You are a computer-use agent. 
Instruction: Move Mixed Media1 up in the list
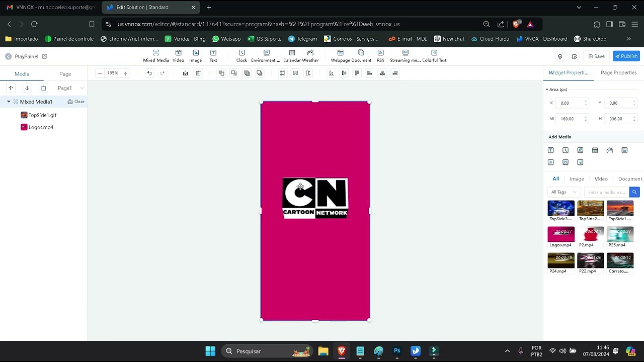(x=11, y=88)
